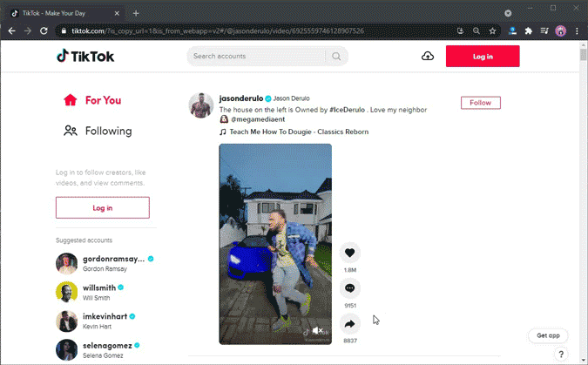Open media control playlist icon in toolbar
The image size is (588, 365).
pyautogui.click(x=544, y=30)
